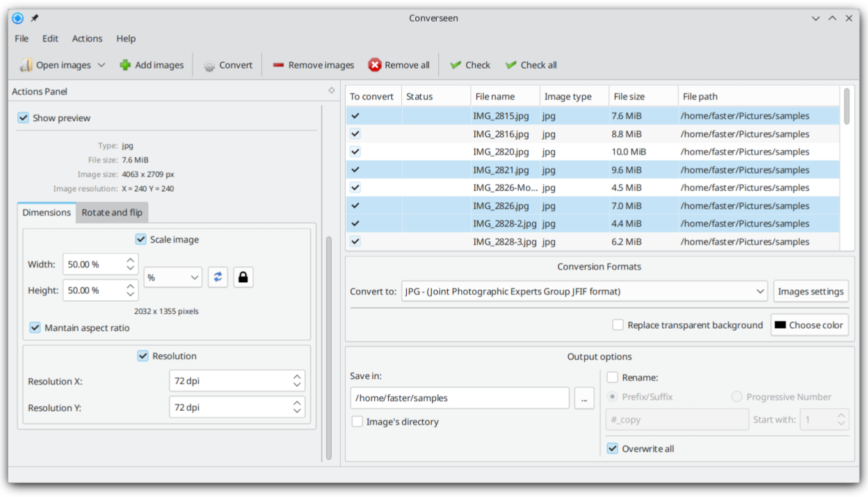Disable the Show preview checkbox

[24, 118]
